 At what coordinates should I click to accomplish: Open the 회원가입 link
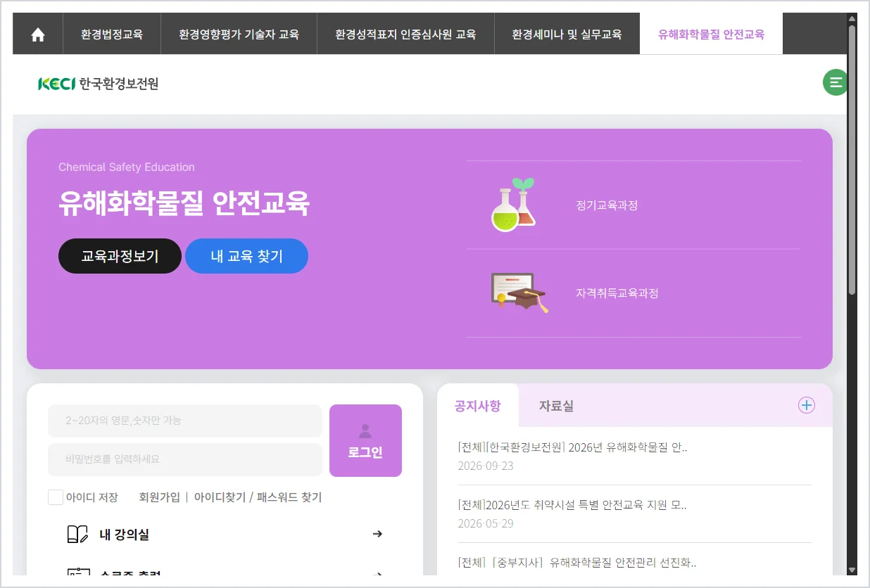[x=159, y=497]
